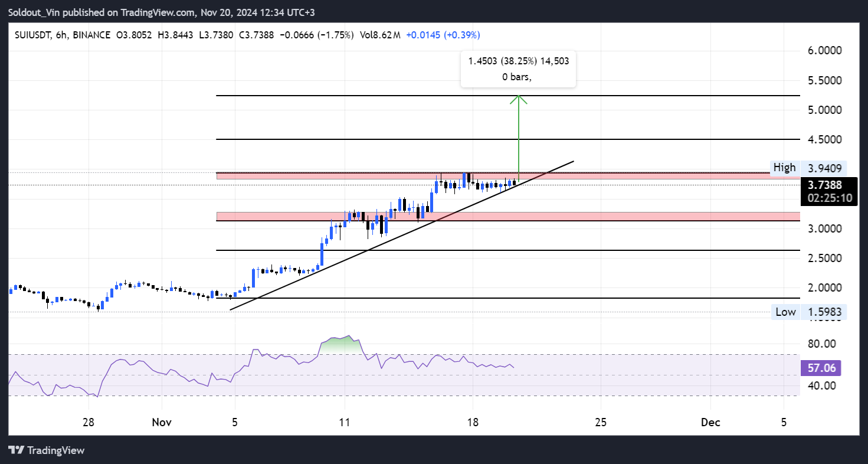Viewport: 868px width, 464px height.
Task: Click the purple 57.06 RSI value tag
Action: click(821, 368)
